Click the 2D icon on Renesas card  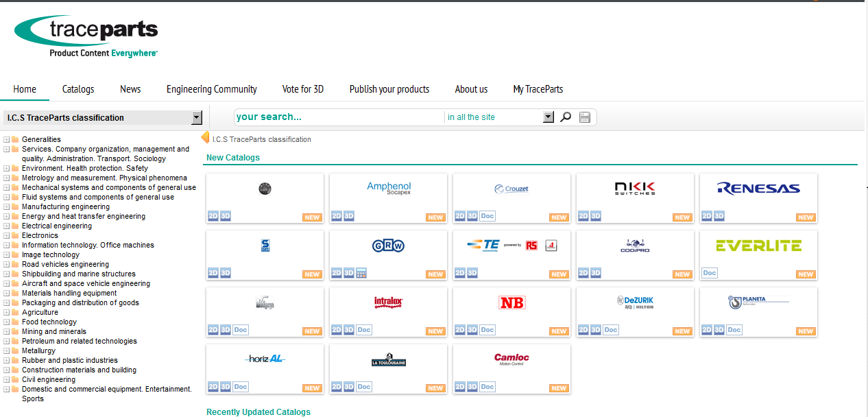pyautogui.click(x=707, y=216)
